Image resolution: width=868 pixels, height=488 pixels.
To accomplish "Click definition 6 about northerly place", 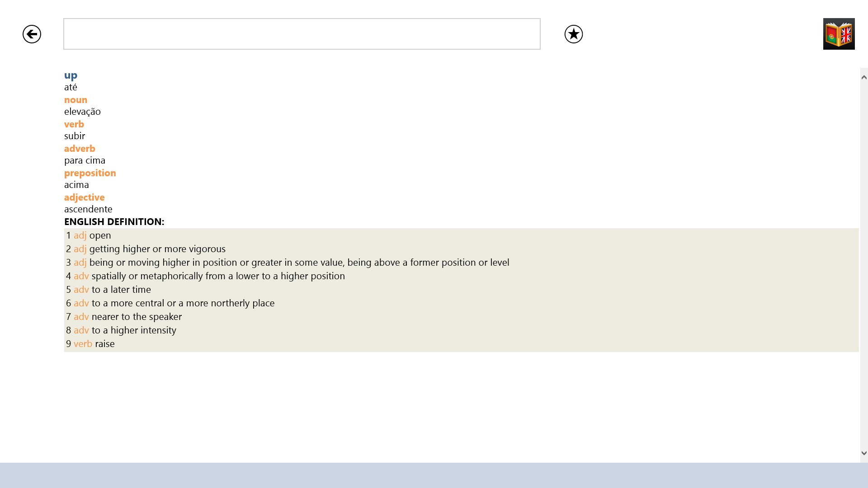I will pos(170,303).
